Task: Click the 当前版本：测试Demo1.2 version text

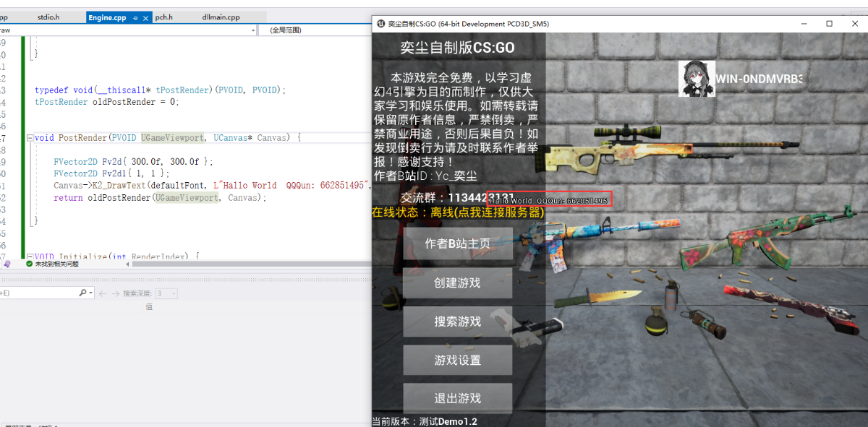Action: point(425,421)
